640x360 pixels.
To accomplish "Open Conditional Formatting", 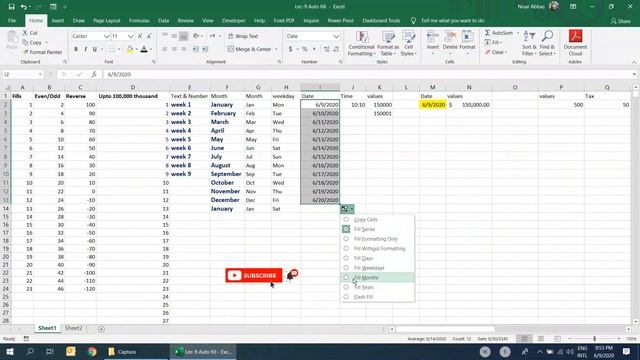I will coord(362,43).
